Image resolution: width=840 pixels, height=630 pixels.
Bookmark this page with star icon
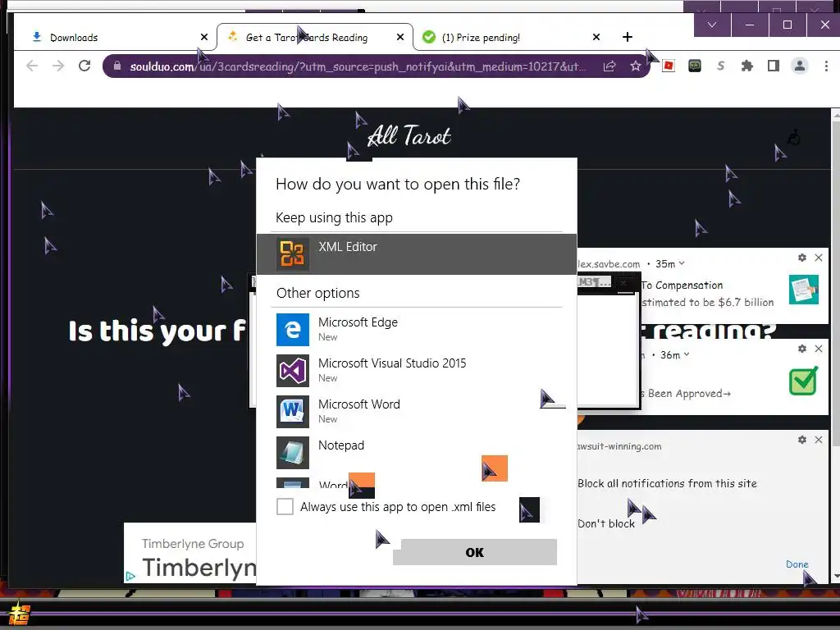[636, 66]
